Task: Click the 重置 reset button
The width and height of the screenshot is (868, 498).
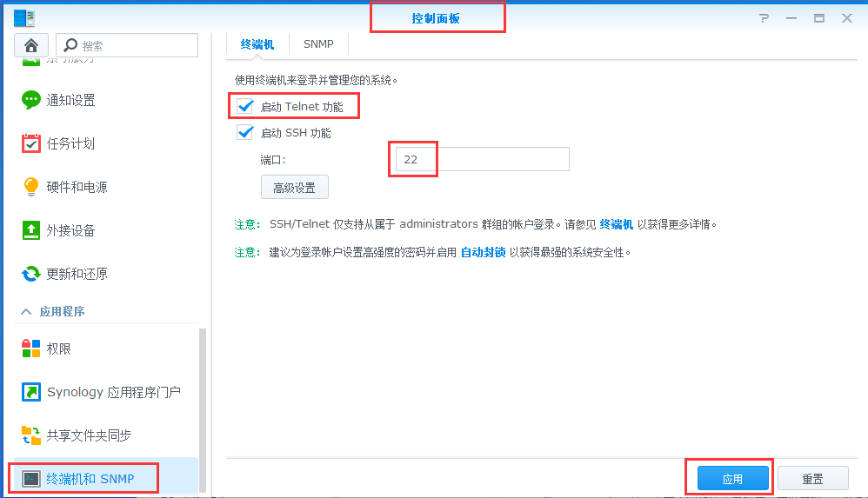Action: point(812,479)
